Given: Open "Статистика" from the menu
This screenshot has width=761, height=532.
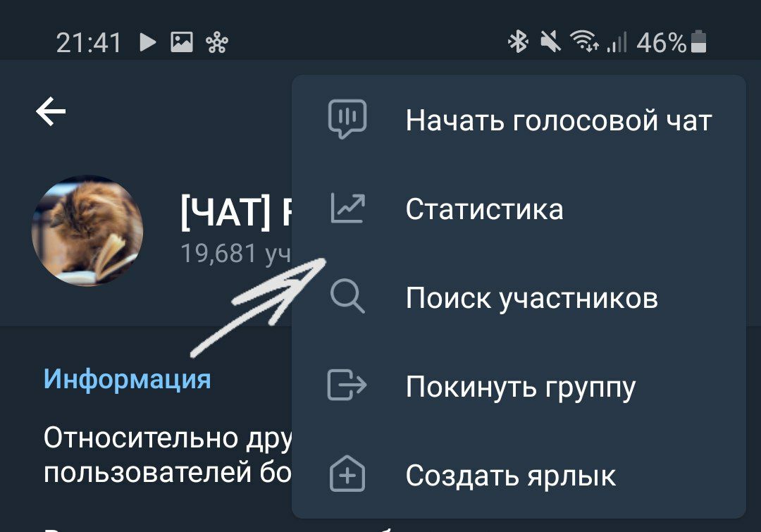Looking at the screenshot, I should coord(519,209).
